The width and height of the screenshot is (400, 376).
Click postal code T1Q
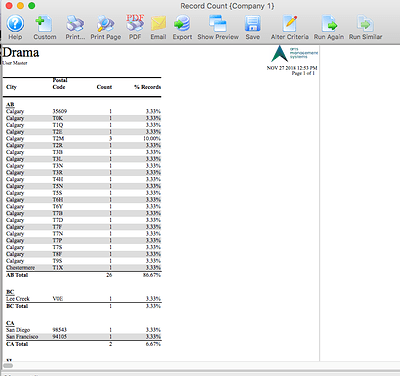click(58, 125)
